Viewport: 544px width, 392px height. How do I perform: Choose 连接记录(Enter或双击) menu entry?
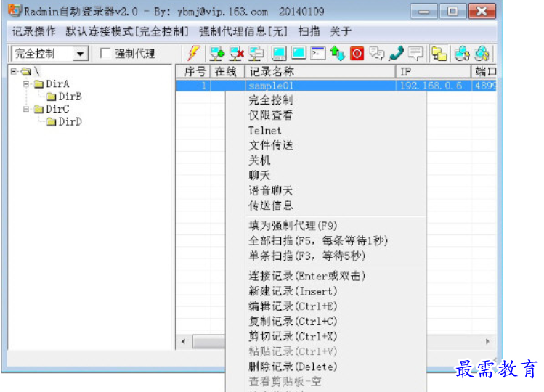[x=326, y=276]
